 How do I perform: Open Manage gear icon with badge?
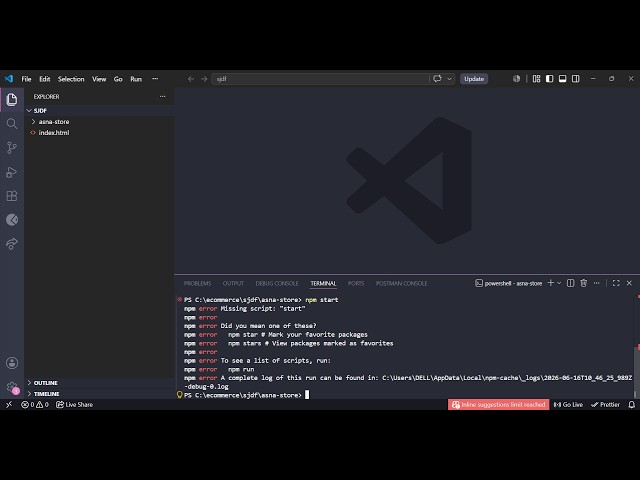tap(12, 387)
